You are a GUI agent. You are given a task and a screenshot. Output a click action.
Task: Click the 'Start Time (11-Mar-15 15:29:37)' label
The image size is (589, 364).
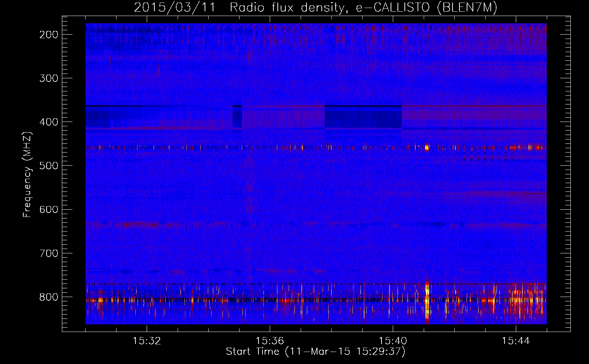tap(316, 352)
